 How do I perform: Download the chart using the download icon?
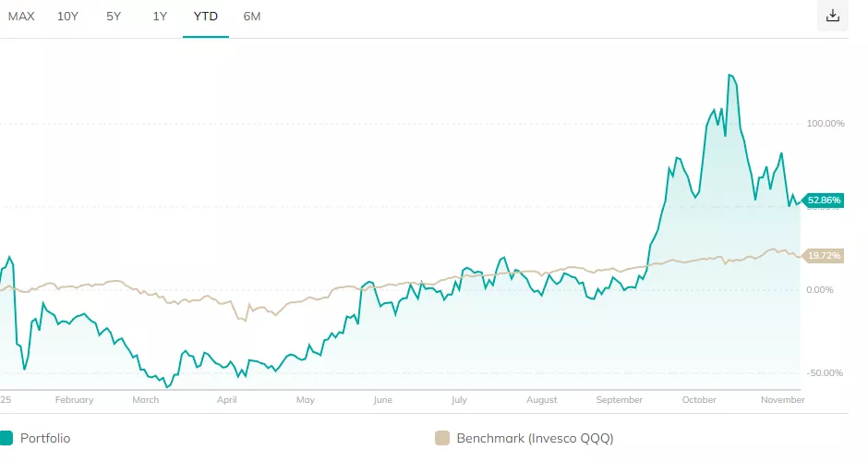coord(833,16)
